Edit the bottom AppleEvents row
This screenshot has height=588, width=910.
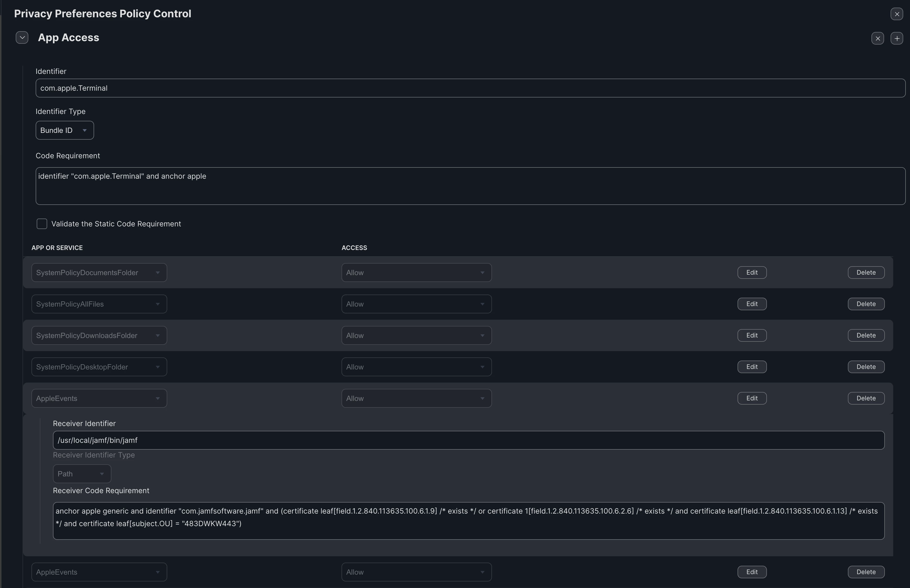click(752, 572)
